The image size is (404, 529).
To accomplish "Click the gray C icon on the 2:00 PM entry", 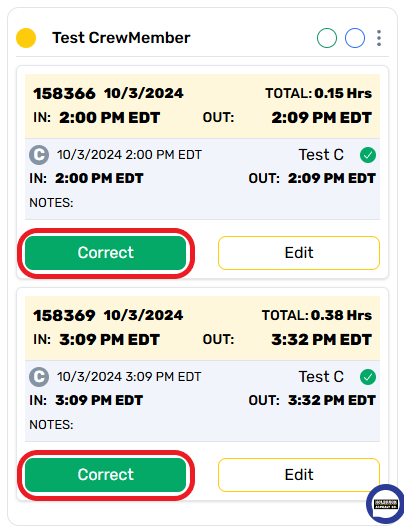I will coord(39,155).
